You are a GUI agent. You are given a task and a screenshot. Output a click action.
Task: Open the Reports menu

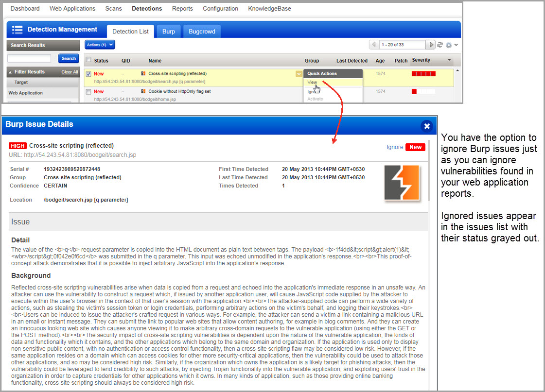(x=182, y=9)
